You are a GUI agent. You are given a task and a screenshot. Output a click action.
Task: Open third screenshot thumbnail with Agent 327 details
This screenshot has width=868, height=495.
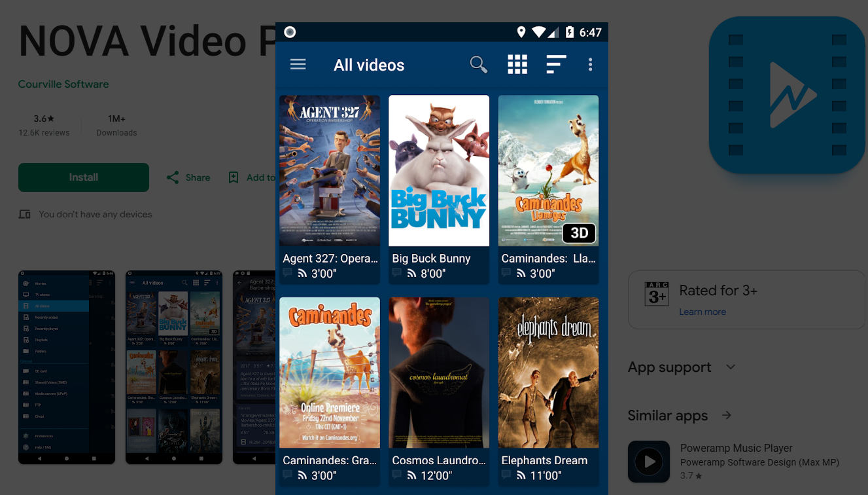[254, 367]
